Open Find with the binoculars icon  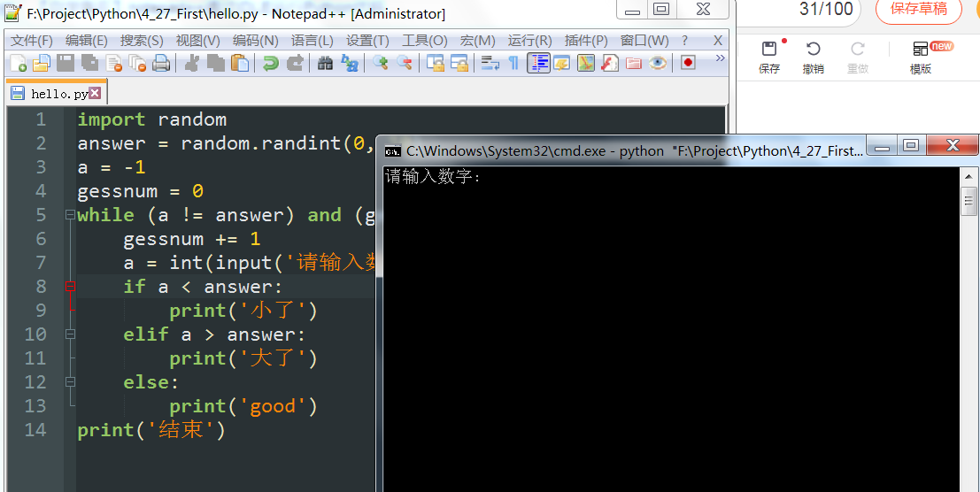coord(324,63)
